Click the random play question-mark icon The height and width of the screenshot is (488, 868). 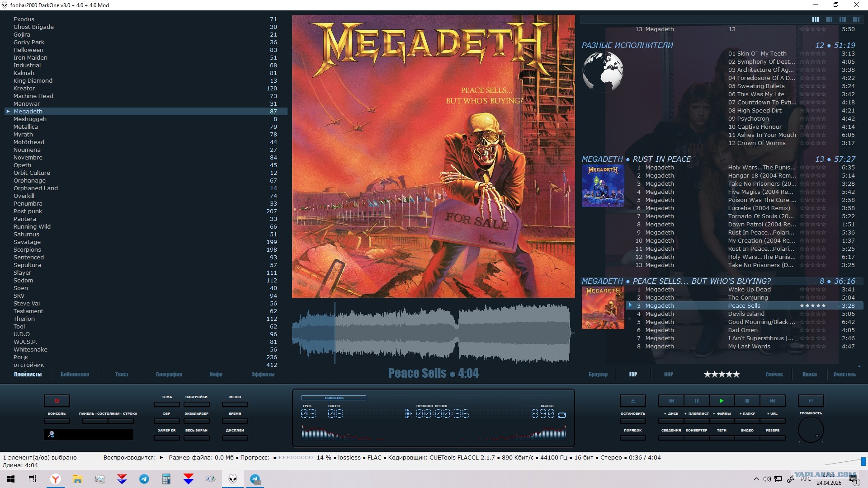[x=811, y=401]
